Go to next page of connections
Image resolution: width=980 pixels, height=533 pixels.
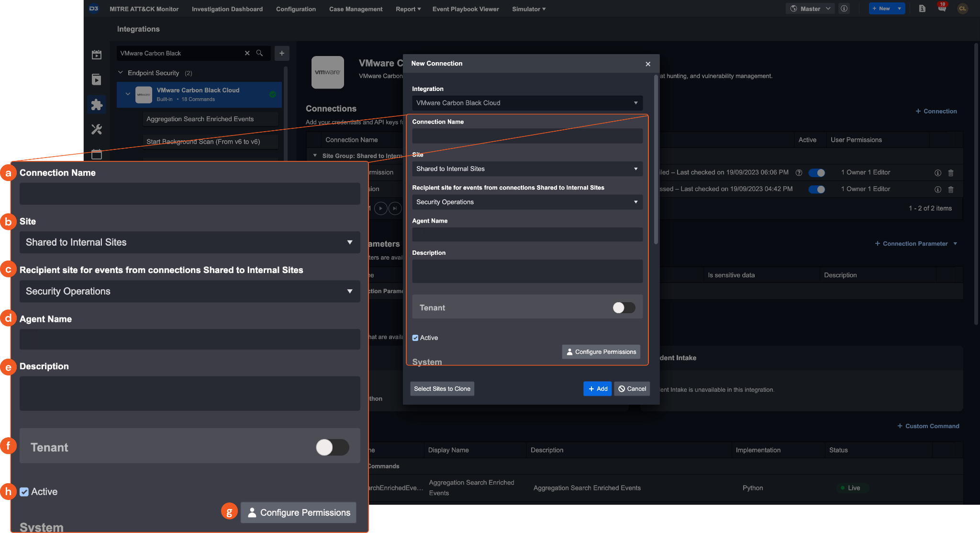click(381, 208)
